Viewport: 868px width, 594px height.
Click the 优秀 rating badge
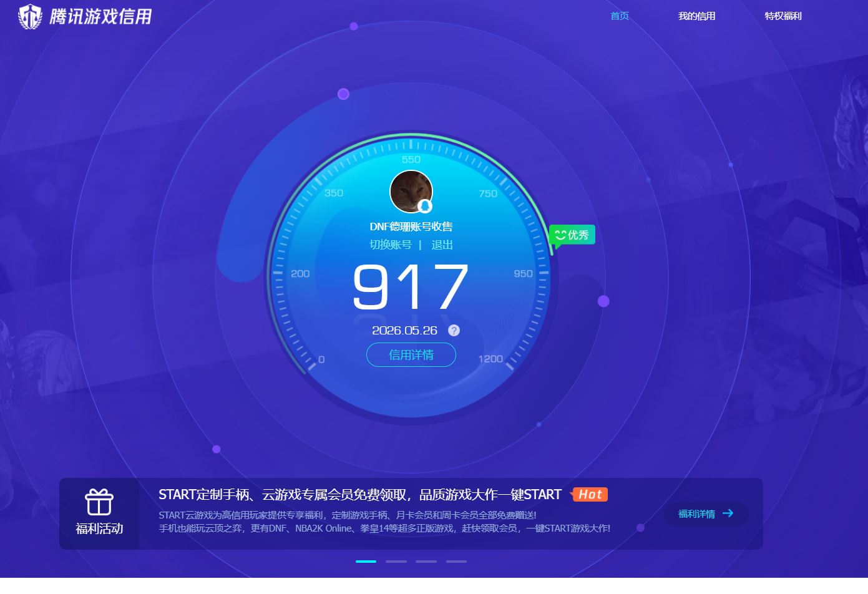point(572,235)
